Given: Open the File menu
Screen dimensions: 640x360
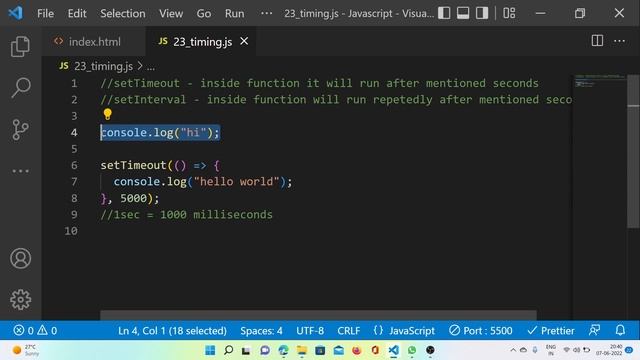Looking at the screenshot, I should 45,13.
